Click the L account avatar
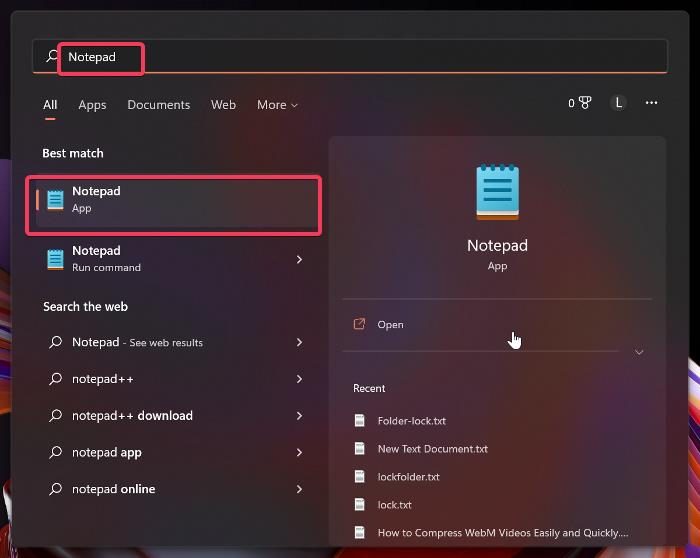 pos(618,103)
